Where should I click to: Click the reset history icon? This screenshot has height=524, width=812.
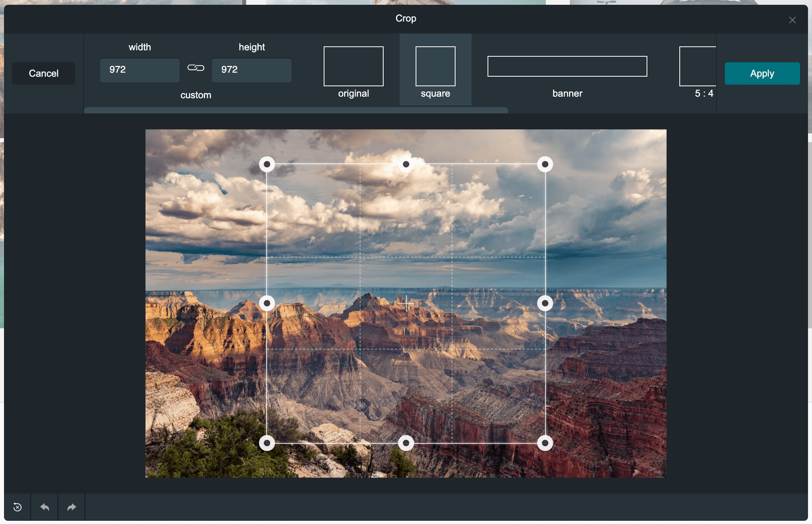tap(18, 507)
